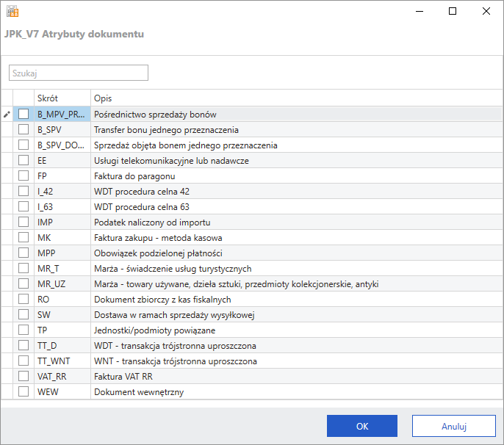Tick the MPP split payment checkbox
Screen dimensions: 504x445
pos(24,253)
